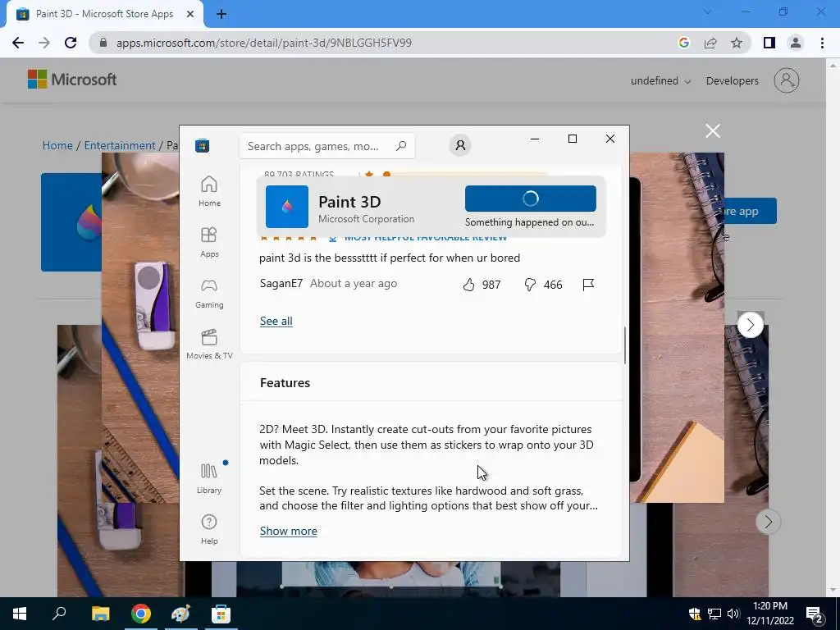840x630 pixels.
Task: Open the Home section in Store sidebar
Action: [x=209, y=190]
